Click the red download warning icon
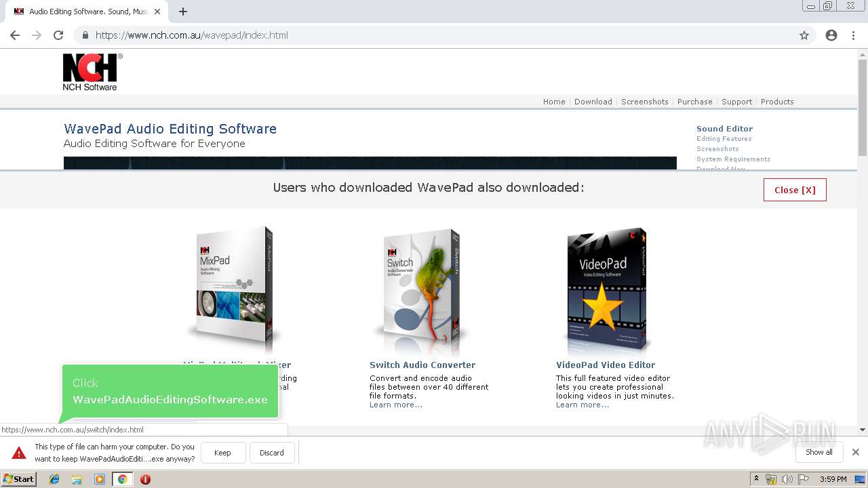 tap(19, 453)
